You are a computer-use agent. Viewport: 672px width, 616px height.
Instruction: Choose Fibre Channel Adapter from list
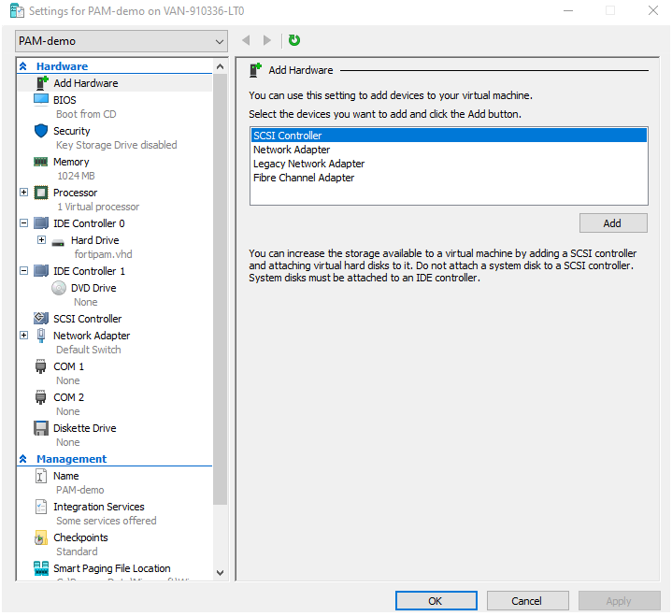304,178
